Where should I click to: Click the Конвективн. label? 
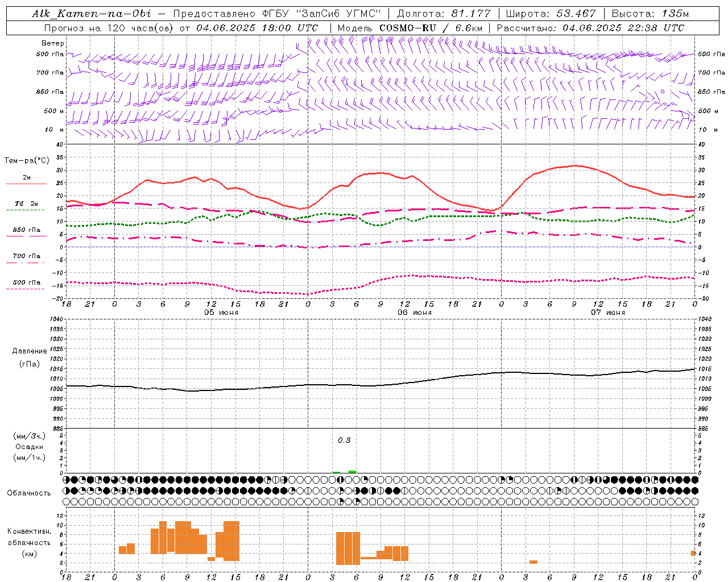click(x=30, y=531)
